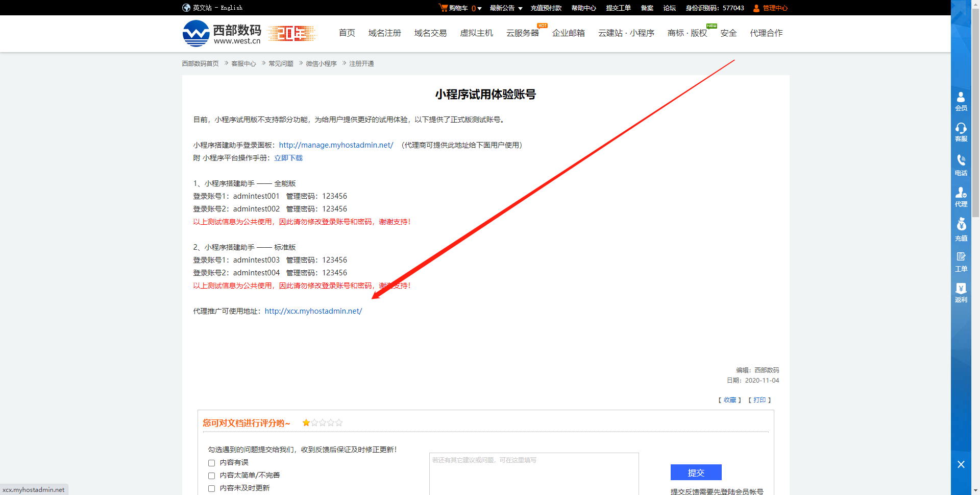Open the manage.myhostadmin.net link
The height and width of the screenshot is (495, 980).
(x=335, y=145)
